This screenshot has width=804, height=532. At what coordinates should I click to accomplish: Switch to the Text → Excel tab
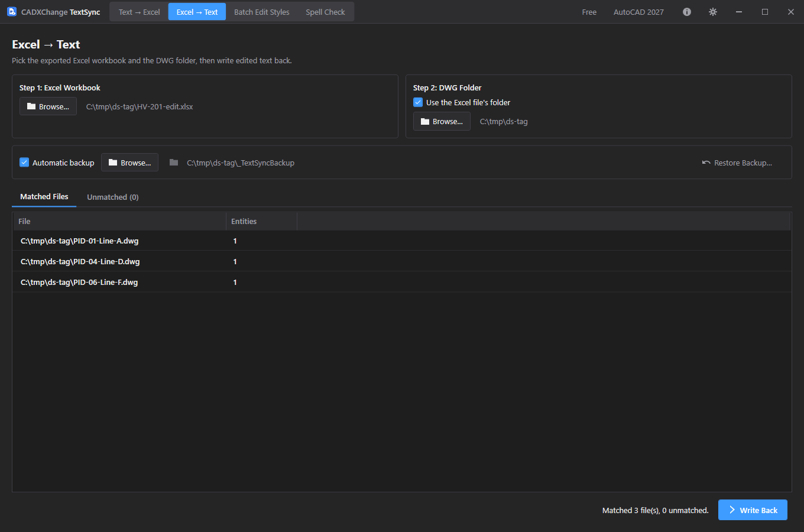click(140, 12)
